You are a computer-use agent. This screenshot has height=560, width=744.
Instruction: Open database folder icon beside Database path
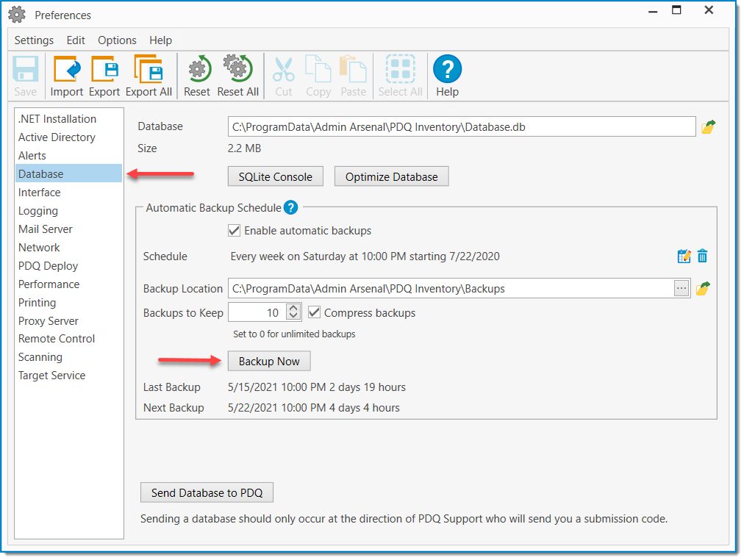pyautogui.click(x=708, y=127)
